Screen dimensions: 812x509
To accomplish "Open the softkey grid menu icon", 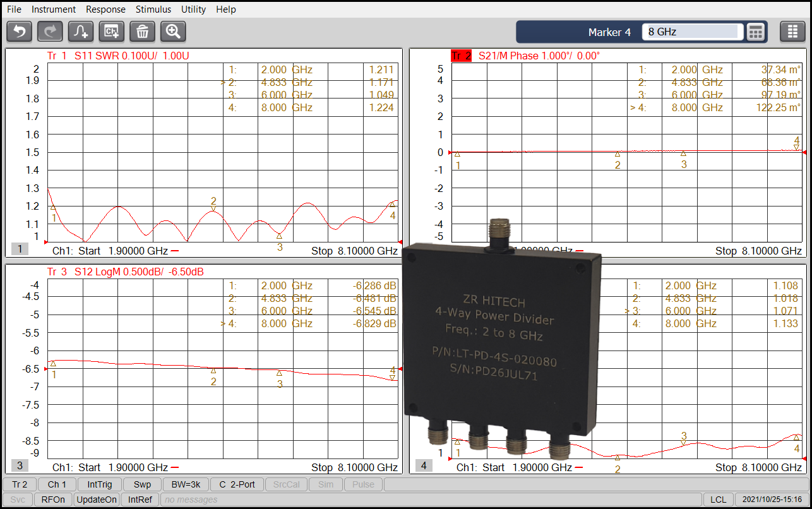I will (792, 32).
